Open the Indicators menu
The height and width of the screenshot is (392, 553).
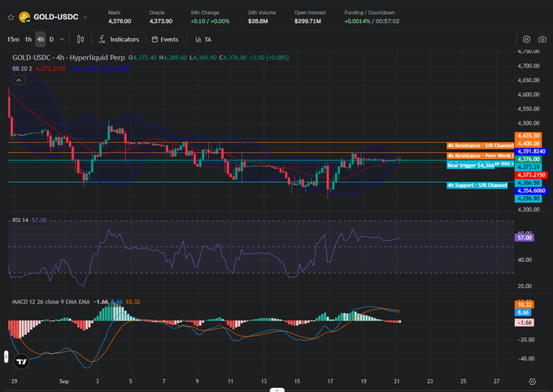[x=119, y=40]
